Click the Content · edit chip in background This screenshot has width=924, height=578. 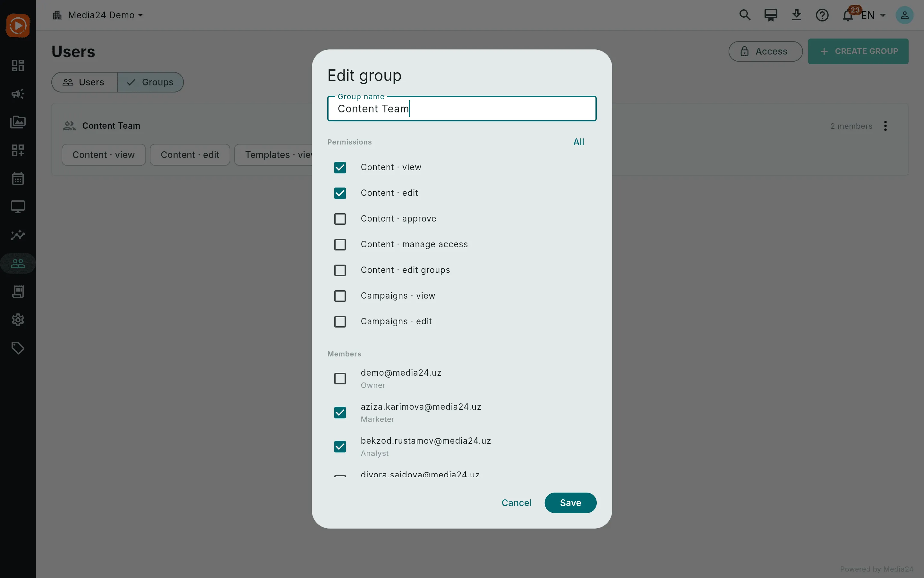[x=190, y=155]
